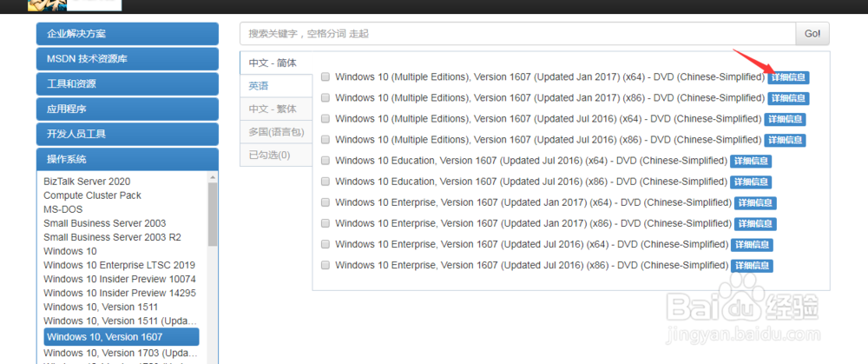Open 详细信息 for Enterprise Jul 2016 x86
This screenshot has width=868, height=364.
pos(752,266)
